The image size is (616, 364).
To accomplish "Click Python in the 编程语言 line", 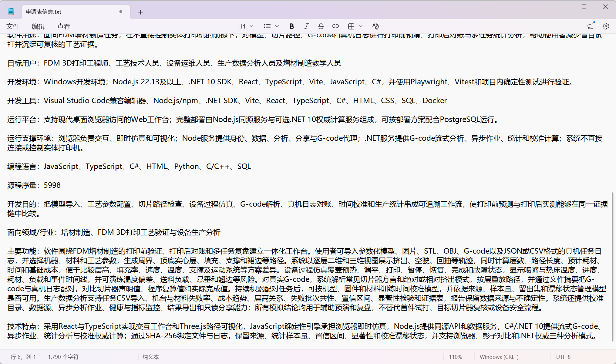I will [x=186, y=167].
